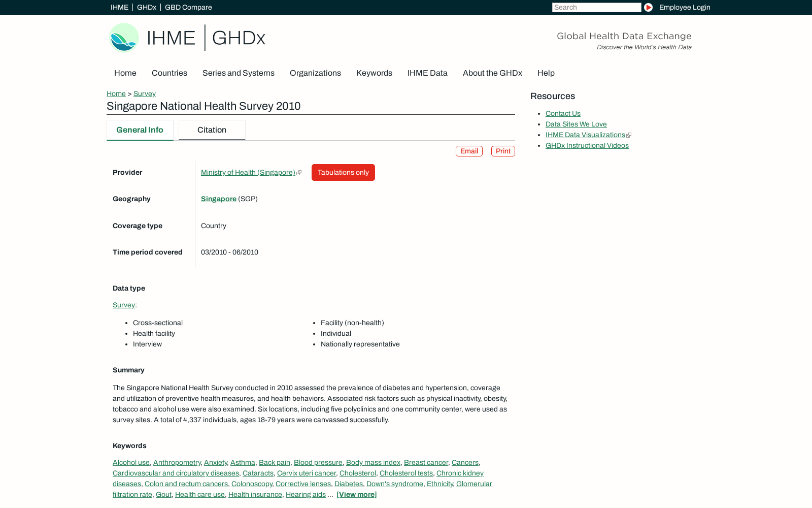Click the Email button
The image size is (812, 508).
tap(469, 151)
